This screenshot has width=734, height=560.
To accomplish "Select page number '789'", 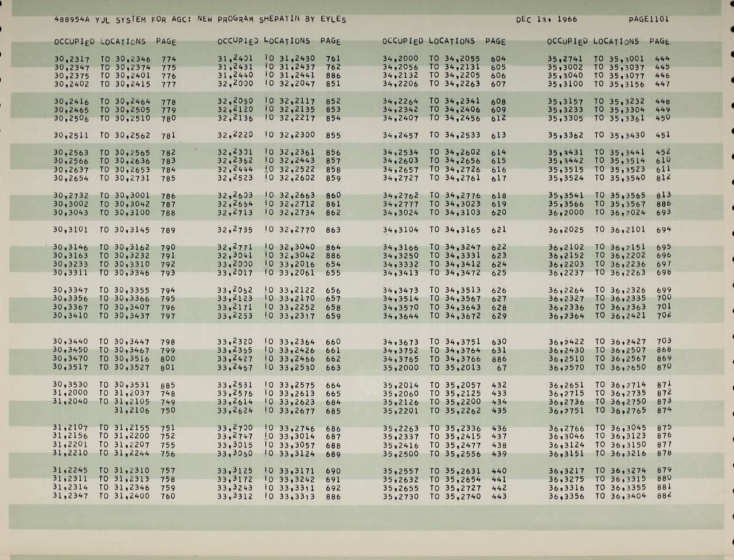I will 168,230.
